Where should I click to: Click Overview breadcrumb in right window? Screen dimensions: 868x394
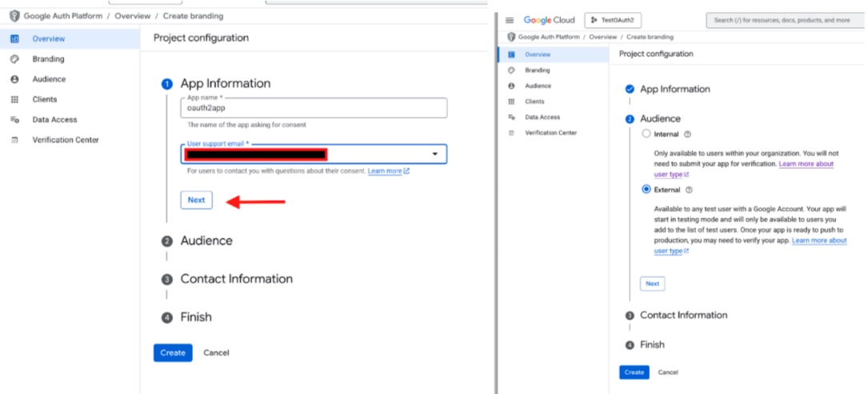pos(603,37)
